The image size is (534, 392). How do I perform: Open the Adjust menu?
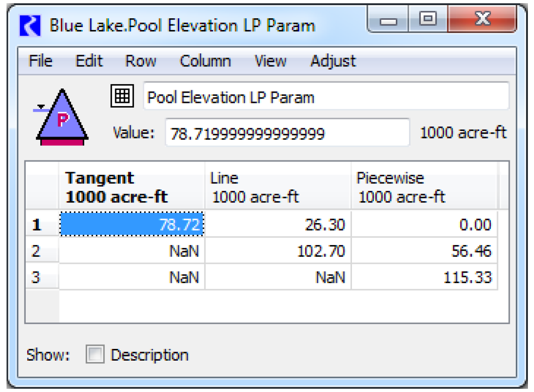pos(333,61)
